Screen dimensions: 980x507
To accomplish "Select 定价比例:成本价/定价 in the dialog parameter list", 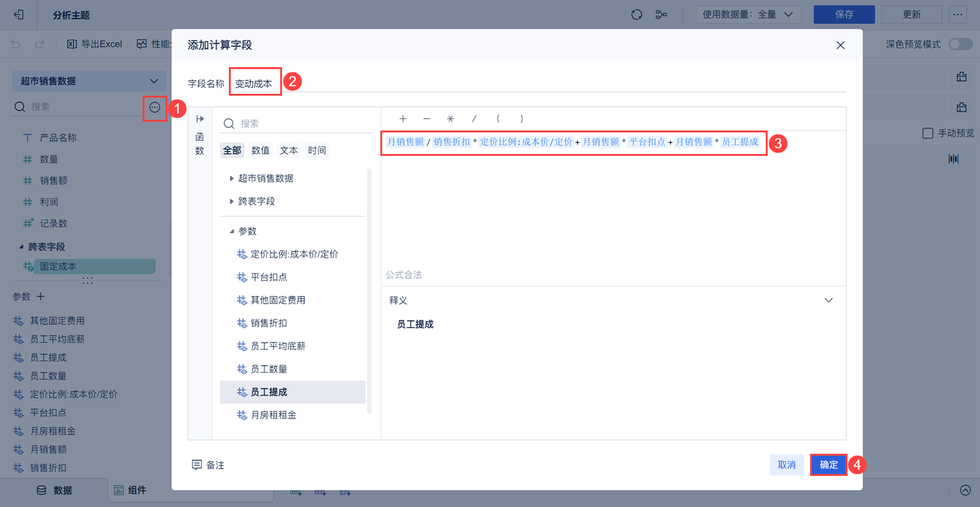I will [293, 254].
